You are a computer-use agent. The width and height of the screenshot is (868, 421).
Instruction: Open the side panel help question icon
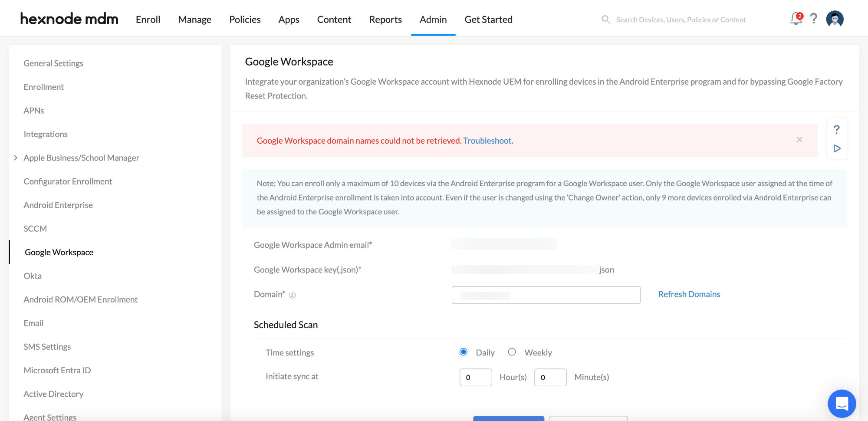click(837, 129)
